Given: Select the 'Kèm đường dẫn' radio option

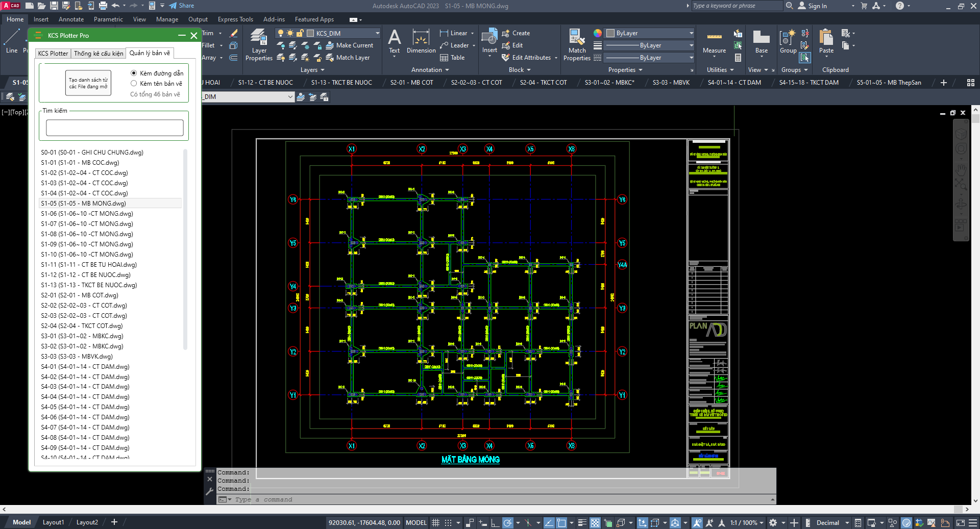Looking at the screenshot, I should tap(134, 73).
